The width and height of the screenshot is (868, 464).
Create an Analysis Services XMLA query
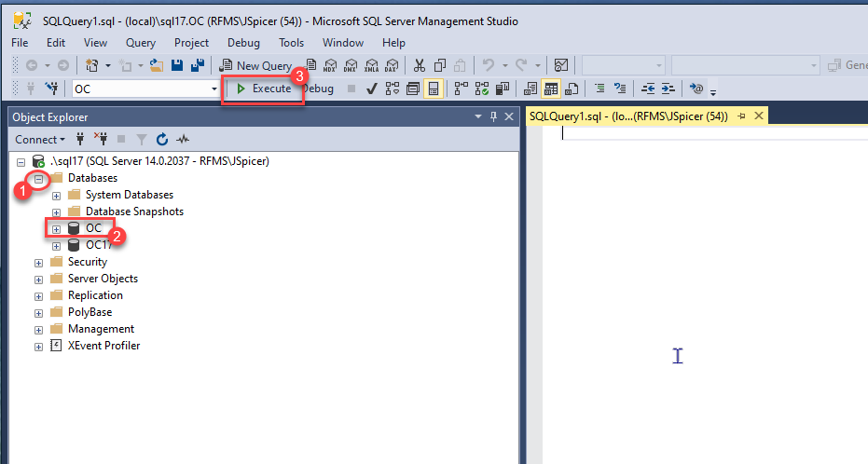pos(371,65)
